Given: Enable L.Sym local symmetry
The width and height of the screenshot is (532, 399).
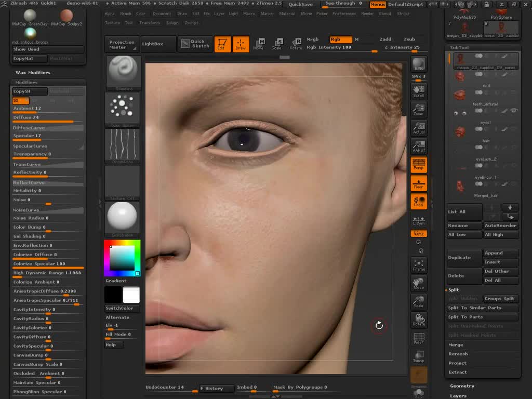Looking at the screenshot, I should 419,220.
